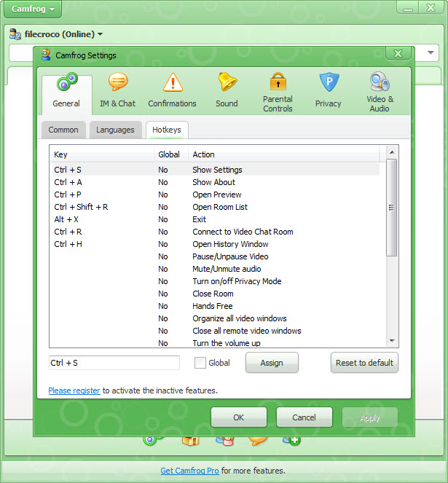Click the hotkey input field showing Ctrl + S

click(x=114, y=363)
